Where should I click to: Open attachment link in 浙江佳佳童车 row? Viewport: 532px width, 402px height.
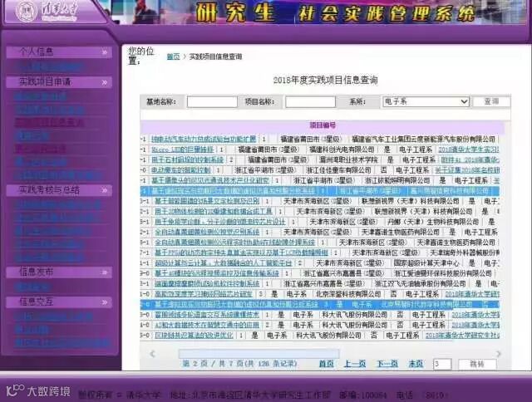467,170
